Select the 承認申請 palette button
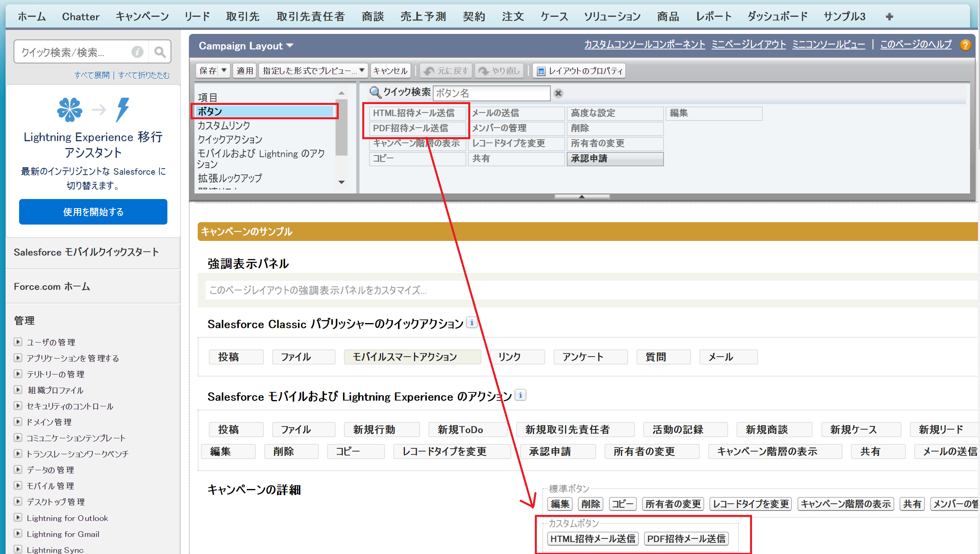The width and height of the screenshot is (980, 554). [615, 159]
